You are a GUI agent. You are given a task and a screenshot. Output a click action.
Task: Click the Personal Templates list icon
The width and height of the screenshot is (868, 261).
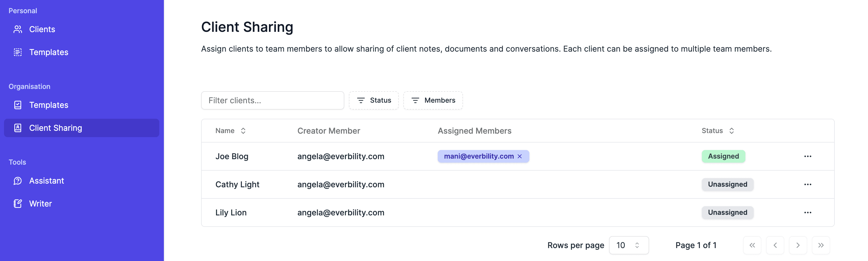[x=17, y=52]
